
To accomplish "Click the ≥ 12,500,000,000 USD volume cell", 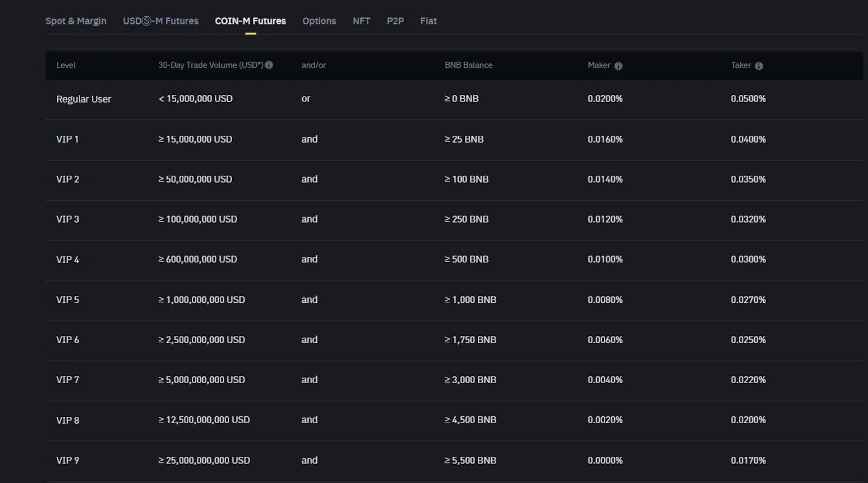I will point(204,420).
